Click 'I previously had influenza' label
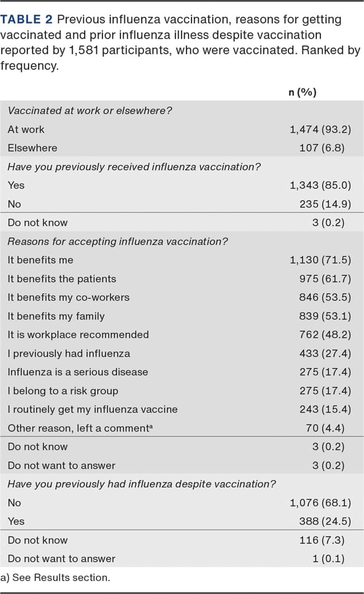The height and width of the screenshot is (594, 364). click(x=68, y=353)
